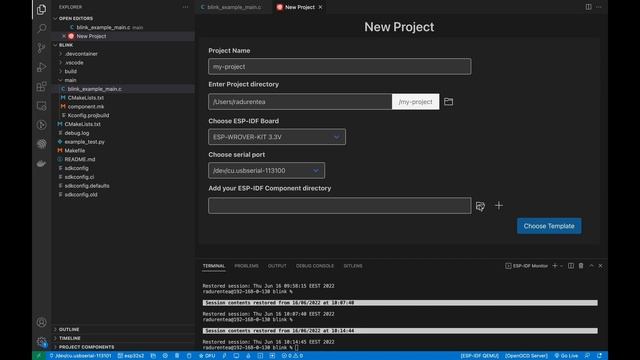This screenshot has width=640, height=360.
Task: Browse for ESP-IDF component directory icon
Action: pyautogui.click(x=480, y=206)
